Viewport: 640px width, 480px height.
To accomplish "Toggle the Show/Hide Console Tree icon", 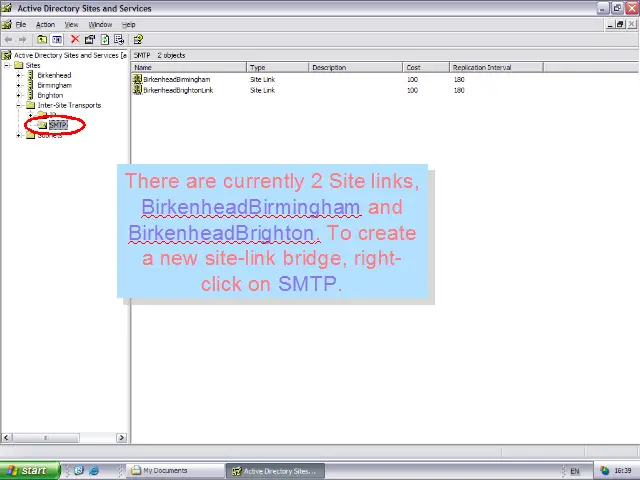I will point(58,40).
